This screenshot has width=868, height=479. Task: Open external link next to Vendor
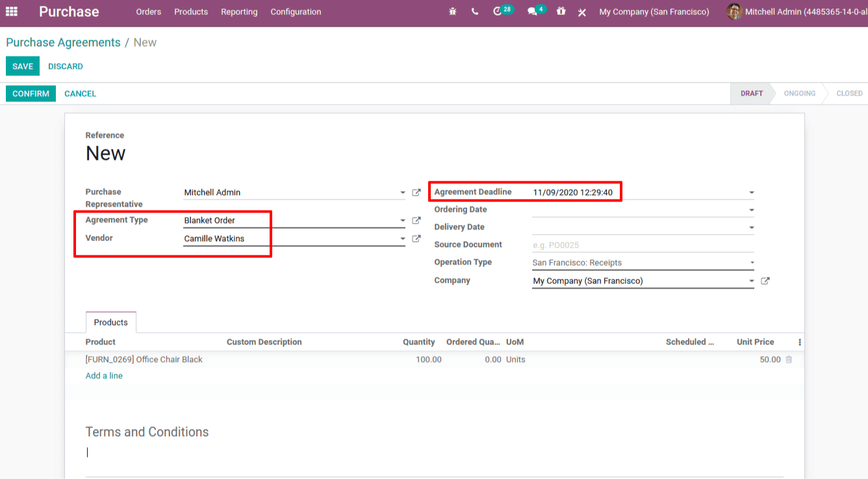point(416,239)
